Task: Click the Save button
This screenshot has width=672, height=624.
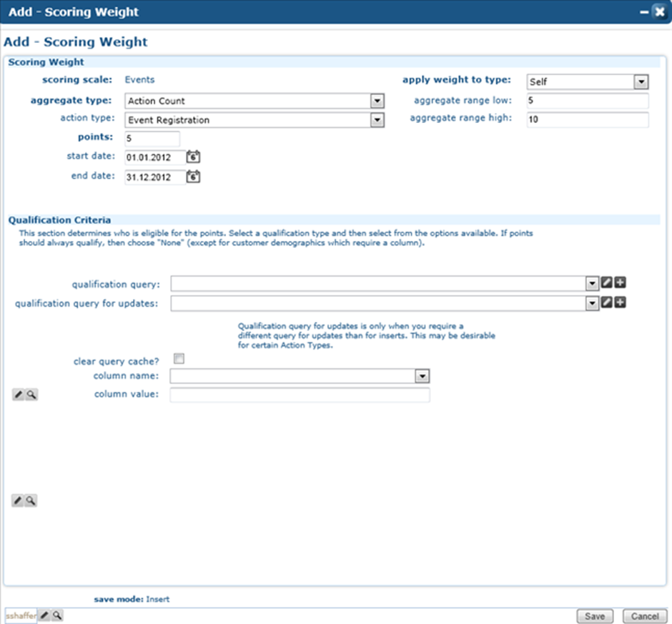Action: [594, 615]
